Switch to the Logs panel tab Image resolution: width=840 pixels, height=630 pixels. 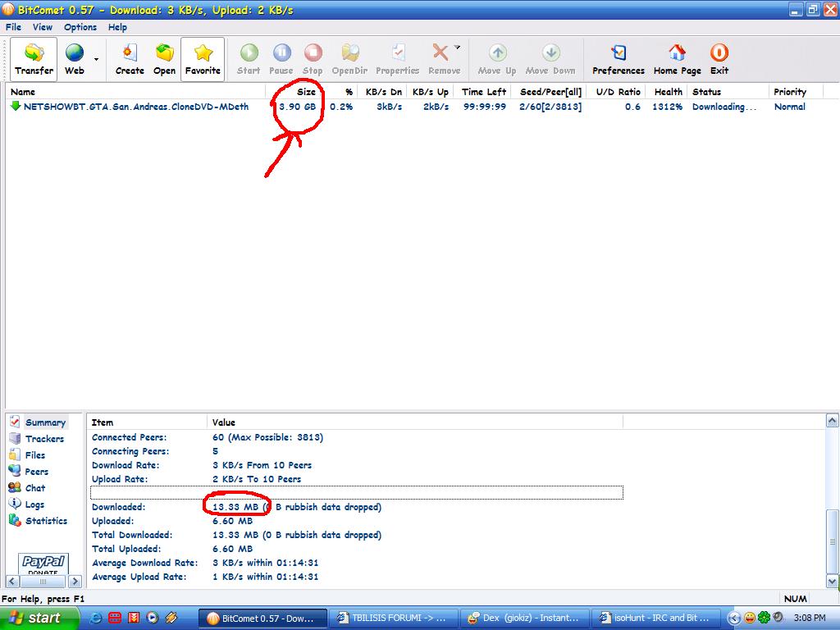tap(34, 504)
